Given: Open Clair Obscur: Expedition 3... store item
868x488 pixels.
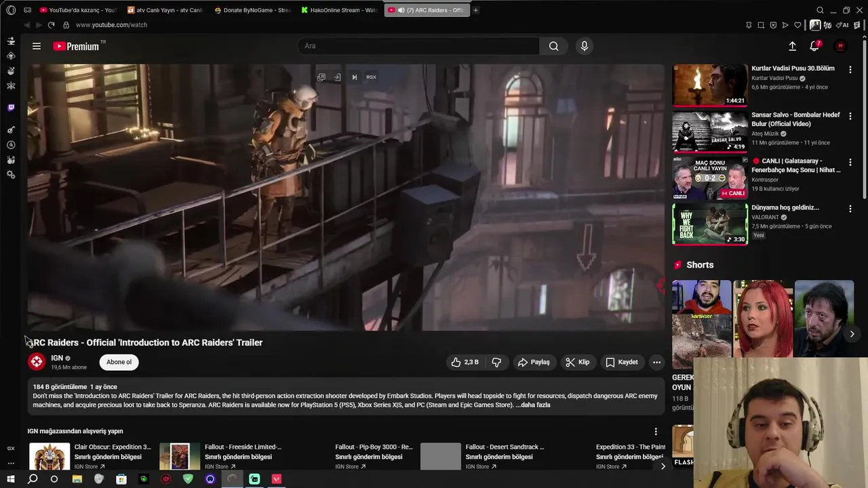Looking at the screenshot, I should 90,456.
